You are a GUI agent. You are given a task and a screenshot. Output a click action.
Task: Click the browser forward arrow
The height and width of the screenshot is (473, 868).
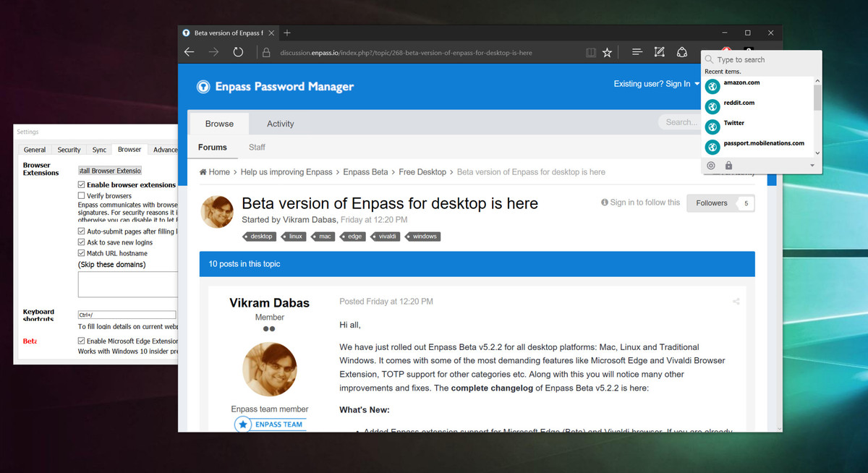point(213,52)
